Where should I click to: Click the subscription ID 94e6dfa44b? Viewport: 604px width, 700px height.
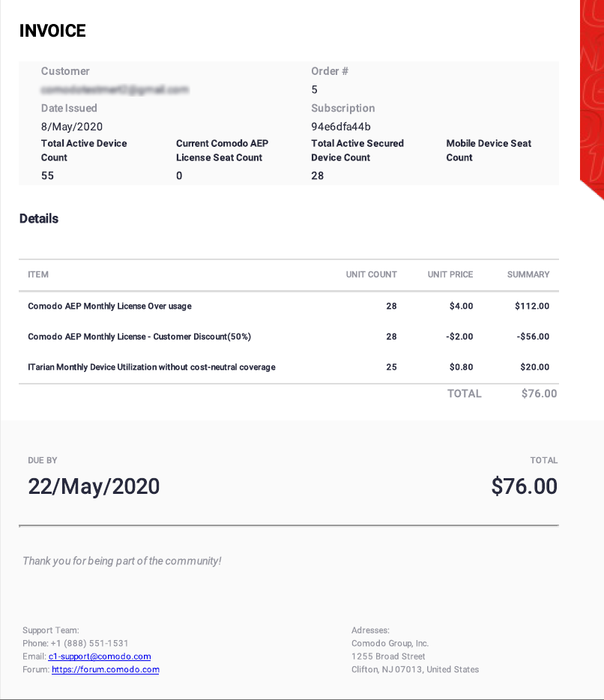[x=341, y=127]
